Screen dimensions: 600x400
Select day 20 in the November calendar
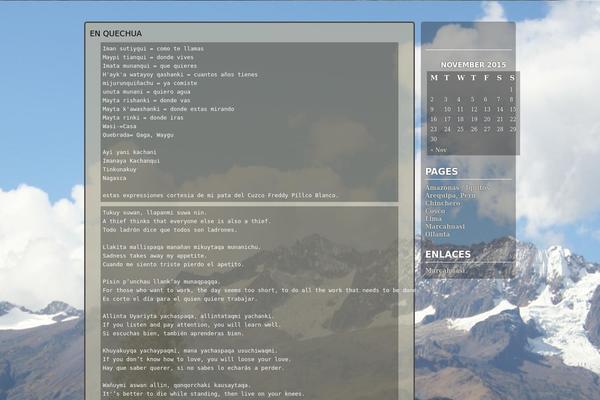pyautogui.click(x=487, y=119)
